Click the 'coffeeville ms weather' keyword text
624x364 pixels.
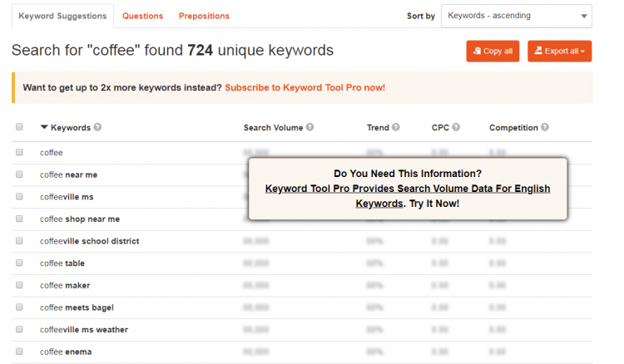(x=84, y=329)
